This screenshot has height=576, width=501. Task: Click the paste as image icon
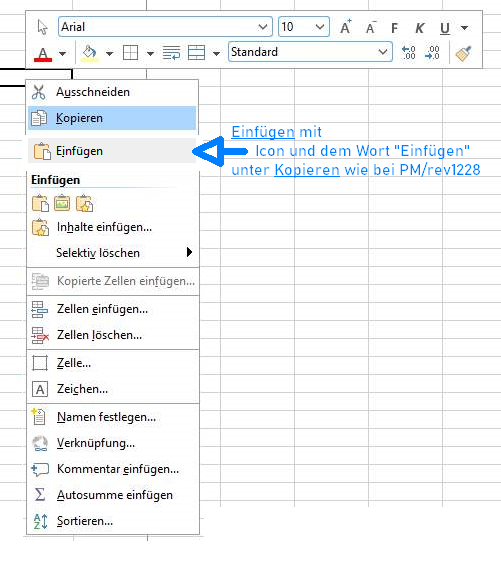pyautogui.click(x=62, y=203)
